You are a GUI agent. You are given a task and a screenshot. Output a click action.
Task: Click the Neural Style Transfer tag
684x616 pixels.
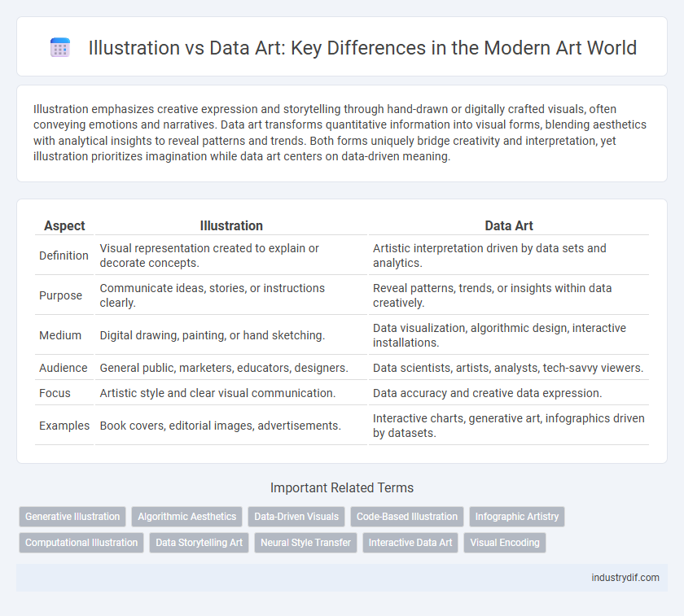[x=306, y=543]
